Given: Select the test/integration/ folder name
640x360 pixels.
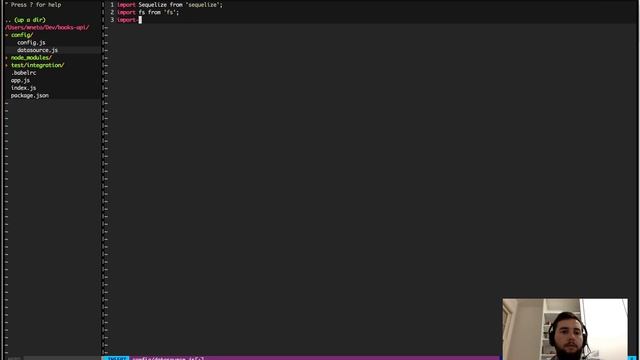Looking at the screenshot, I should click(x=38, y=65).
